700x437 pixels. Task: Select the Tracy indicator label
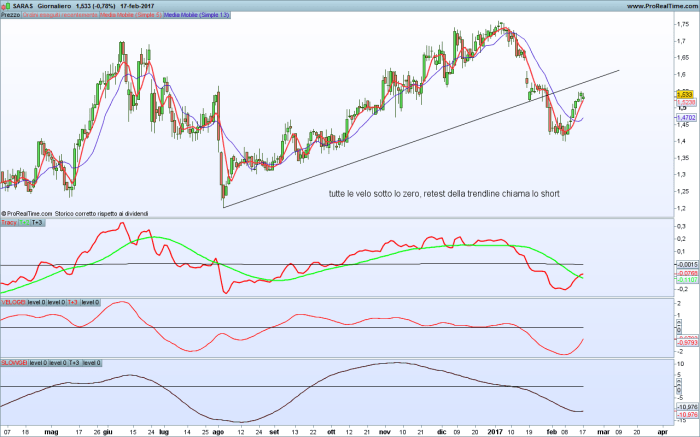(x=9, y=223)
